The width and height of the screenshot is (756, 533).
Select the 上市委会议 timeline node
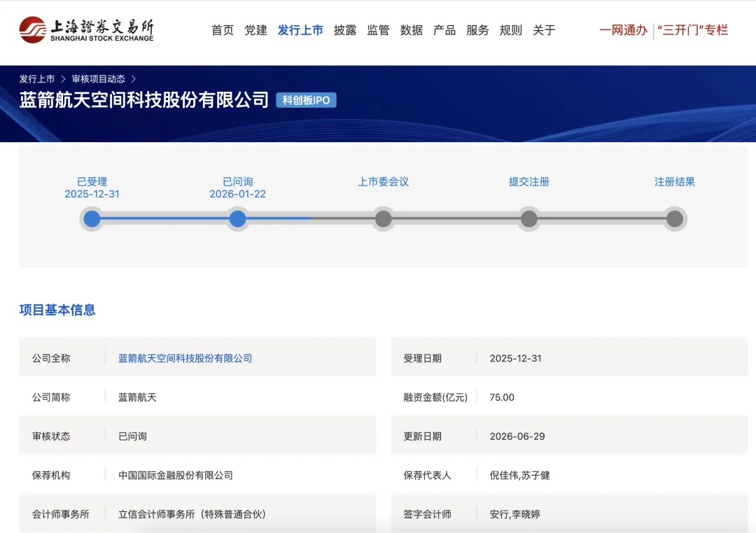[x=384, y=219]
